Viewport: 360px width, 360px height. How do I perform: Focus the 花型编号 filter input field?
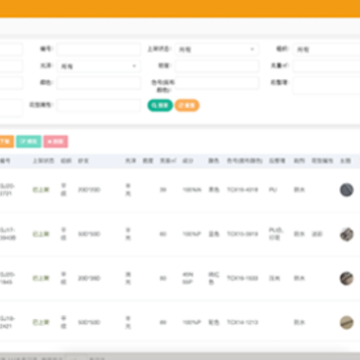[99, 105]
